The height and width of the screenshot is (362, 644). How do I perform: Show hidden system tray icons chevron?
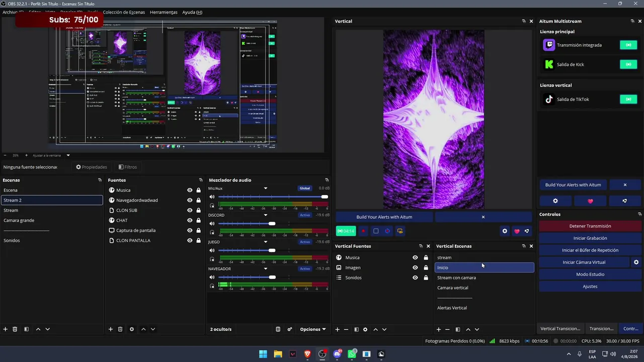tap(569, 354)
